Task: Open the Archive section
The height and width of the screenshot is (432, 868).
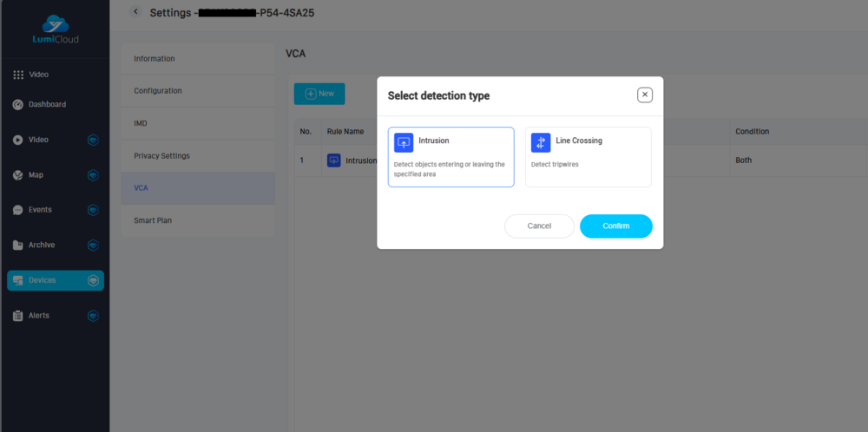Action: 41,245
